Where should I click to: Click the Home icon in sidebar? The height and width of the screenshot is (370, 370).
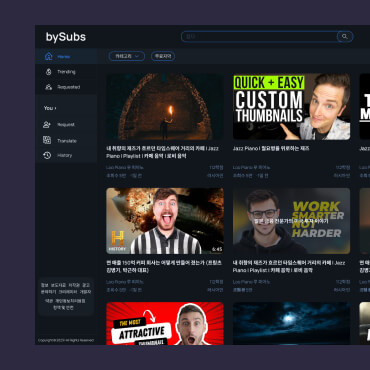49,56
